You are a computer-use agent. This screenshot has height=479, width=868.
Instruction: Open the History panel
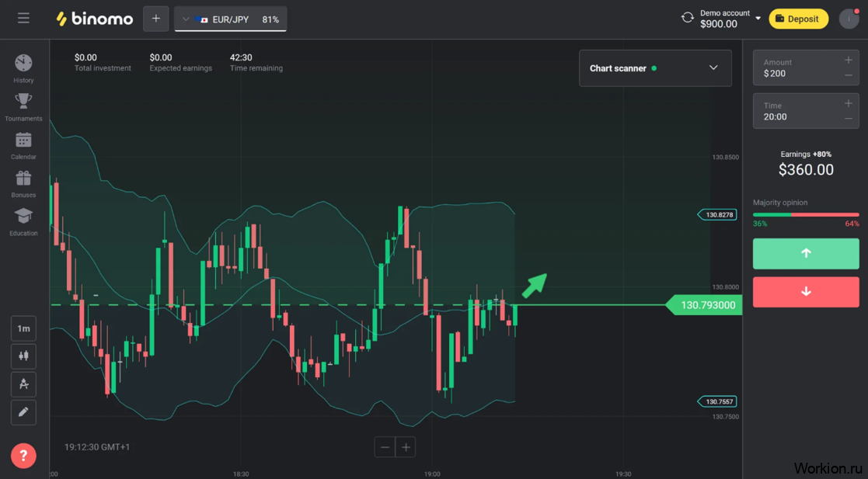pyautogui.click(x=23, y=68)
